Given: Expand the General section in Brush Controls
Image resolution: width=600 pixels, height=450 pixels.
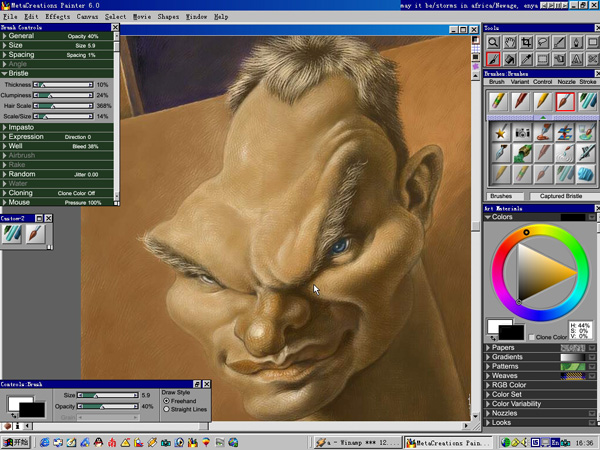Looking at the screenshot, I should click(x=5, y=36).
